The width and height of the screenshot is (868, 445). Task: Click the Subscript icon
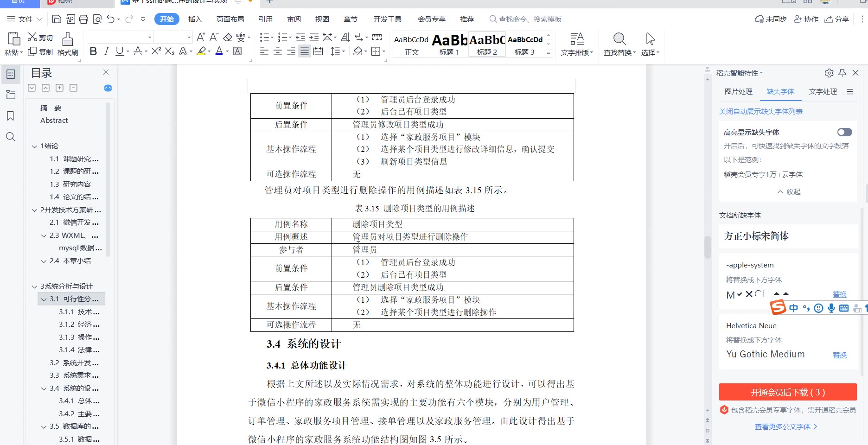pyautogui.click(x=170, y=51)
